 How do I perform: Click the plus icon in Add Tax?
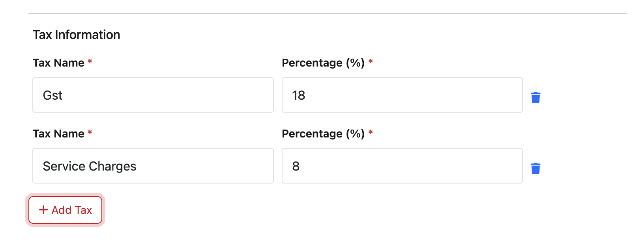(x=43, y=210)
